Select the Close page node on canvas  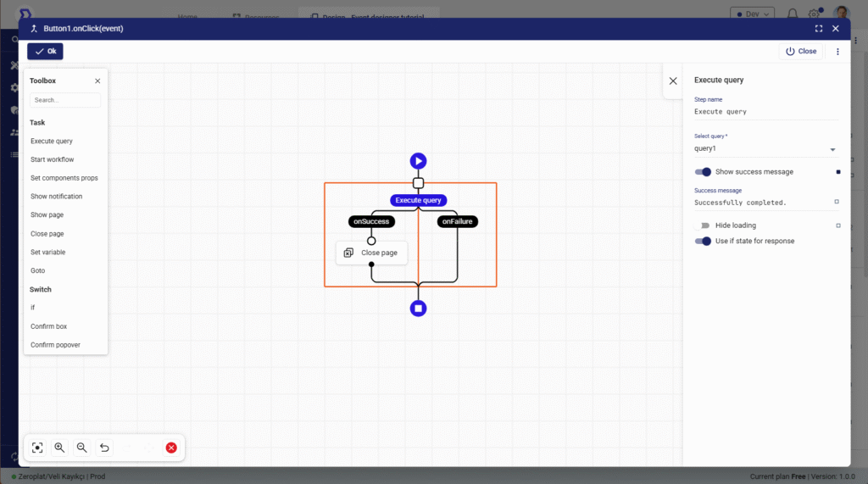tap(371, 253)
